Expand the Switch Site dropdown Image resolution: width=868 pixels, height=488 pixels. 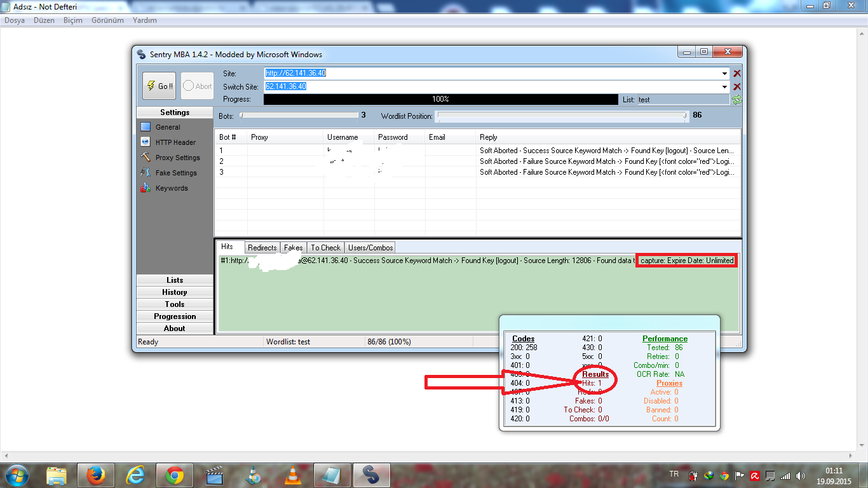point(725,86)
